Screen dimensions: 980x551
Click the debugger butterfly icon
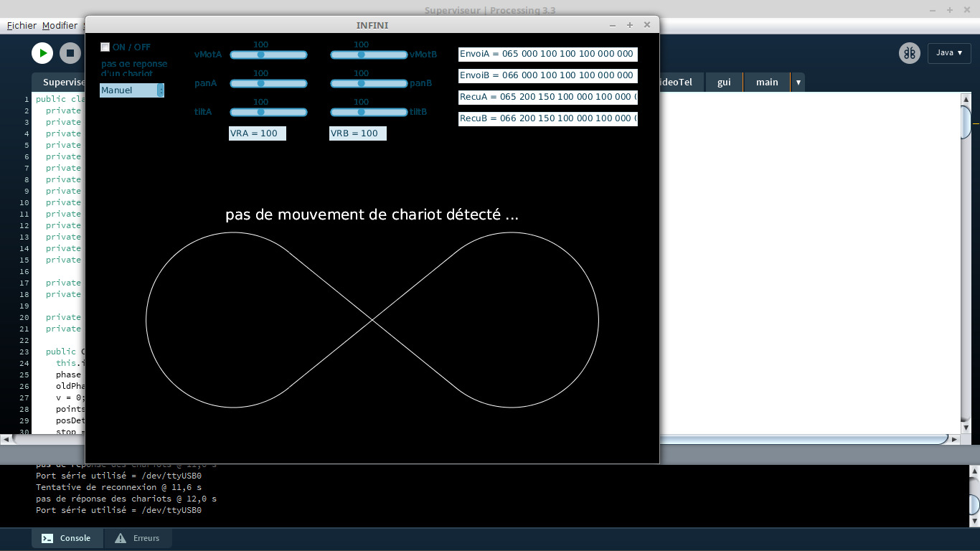910,53
